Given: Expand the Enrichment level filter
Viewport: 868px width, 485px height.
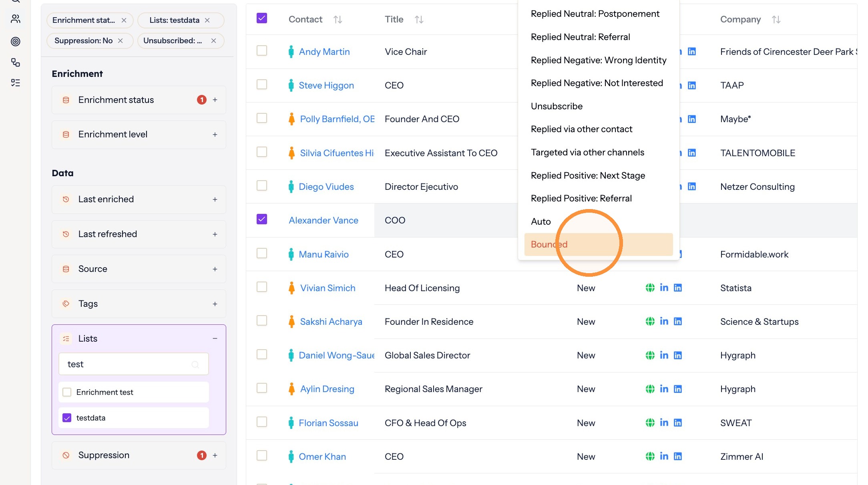Looking at the screenshot, I should (215, 135).
